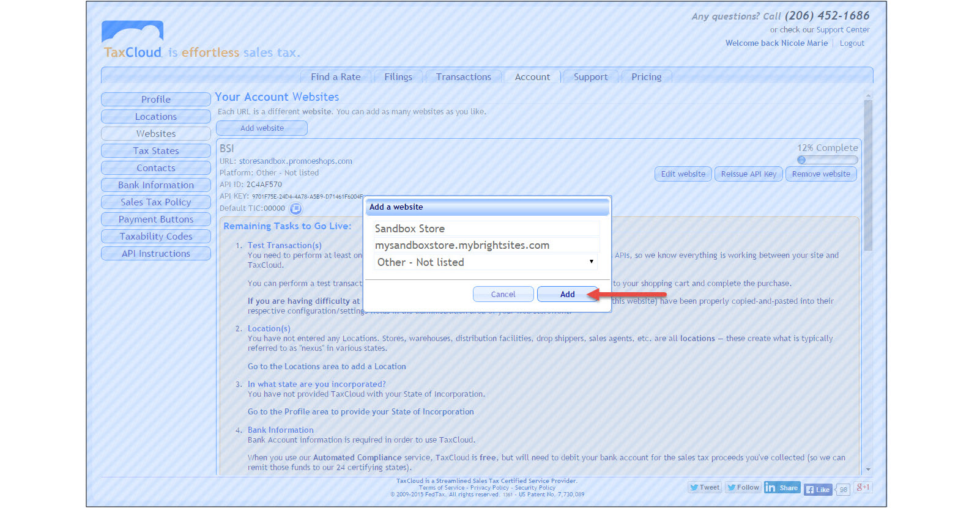Viewport: 980px width, 508px height.
Task: Click the Add website button
Action: [x=262, y=128]
